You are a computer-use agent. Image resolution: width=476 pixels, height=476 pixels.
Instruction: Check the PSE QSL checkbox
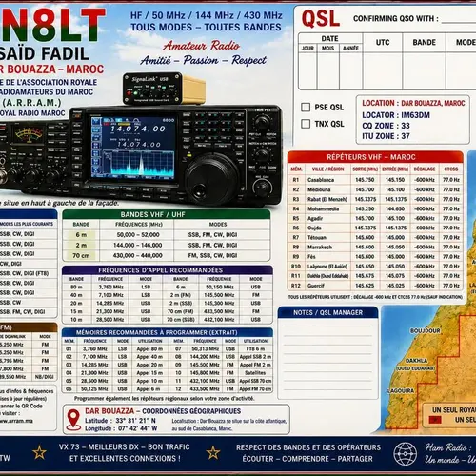coord(306,107)
